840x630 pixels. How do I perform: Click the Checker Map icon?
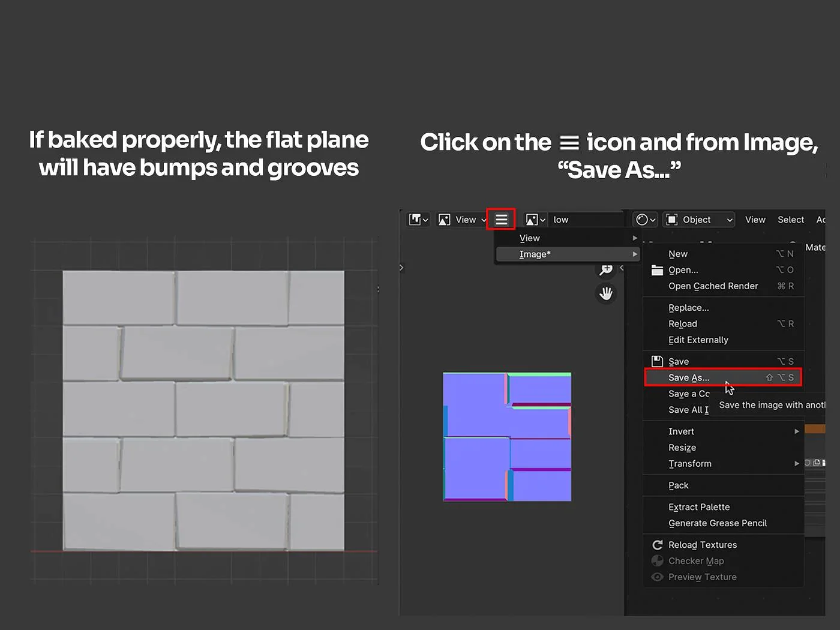(658, 561)
